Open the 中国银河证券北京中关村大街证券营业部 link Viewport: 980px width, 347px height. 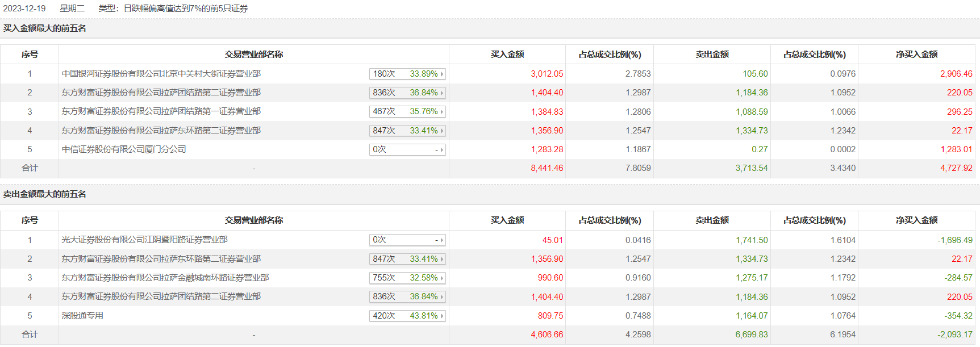pos(161,74)
